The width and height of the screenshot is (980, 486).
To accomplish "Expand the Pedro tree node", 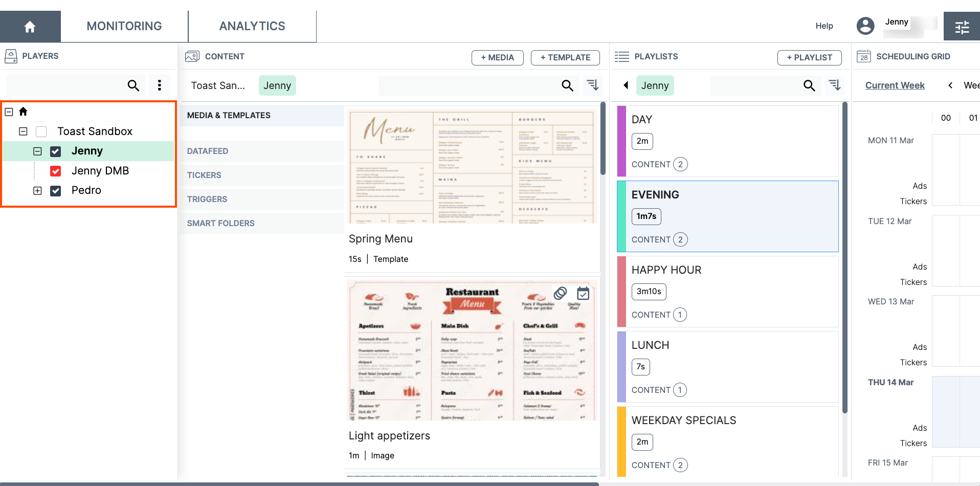I will pos(37,191).
